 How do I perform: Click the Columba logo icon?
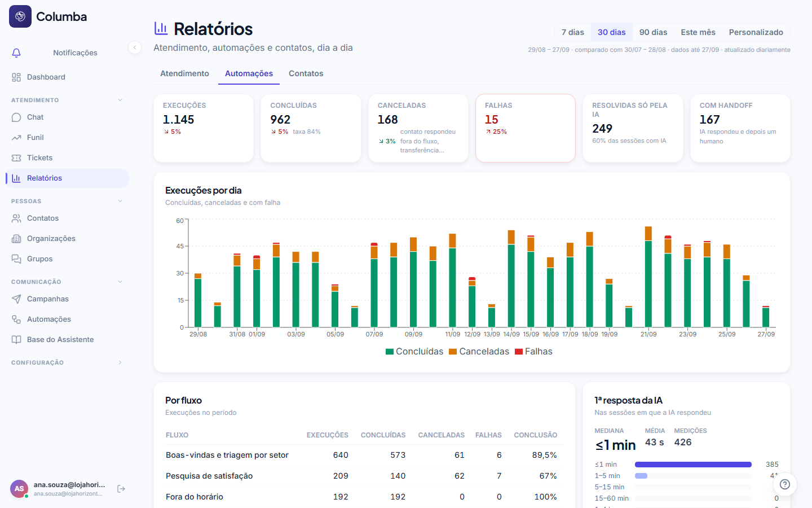coord(20,16)
